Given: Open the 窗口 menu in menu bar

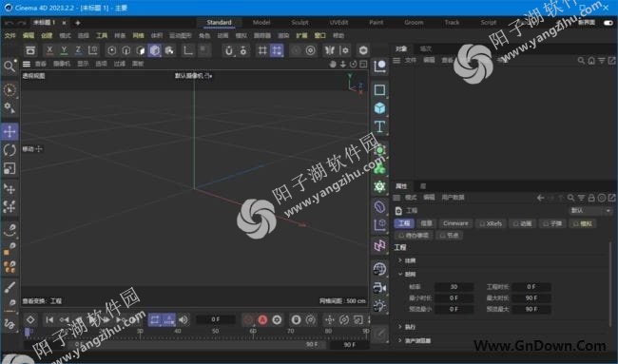Looking at the screenshot, I should point(319,35).
